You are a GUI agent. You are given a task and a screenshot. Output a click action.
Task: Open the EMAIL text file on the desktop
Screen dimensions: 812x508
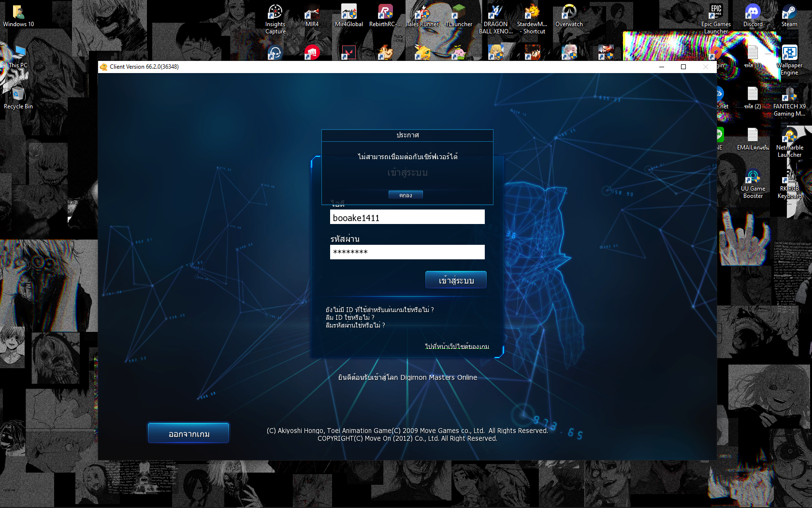(x=753, y=138)
